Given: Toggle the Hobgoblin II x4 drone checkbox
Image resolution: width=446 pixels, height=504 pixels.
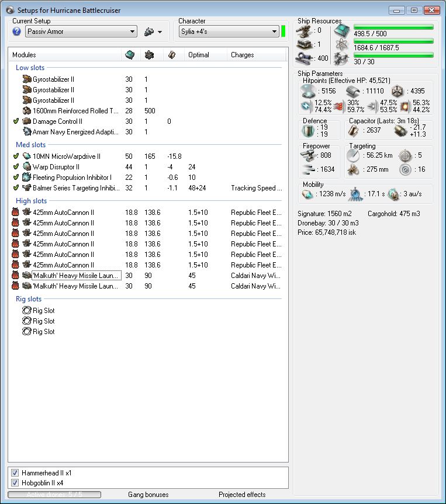Looking at the screenshot, I should point(15,482).
